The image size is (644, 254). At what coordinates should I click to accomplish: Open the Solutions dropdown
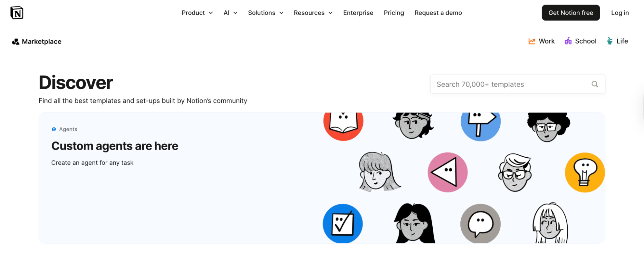click(265, 13)
